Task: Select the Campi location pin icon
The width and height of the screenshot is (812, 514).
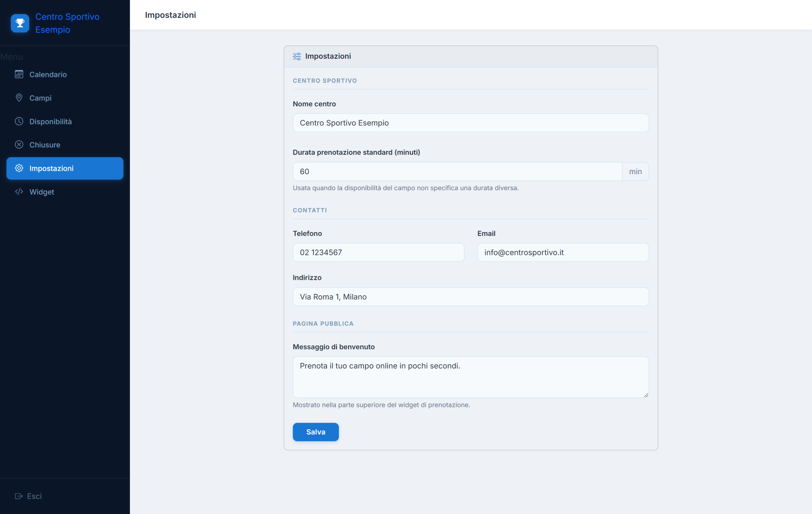Action: 19,98
